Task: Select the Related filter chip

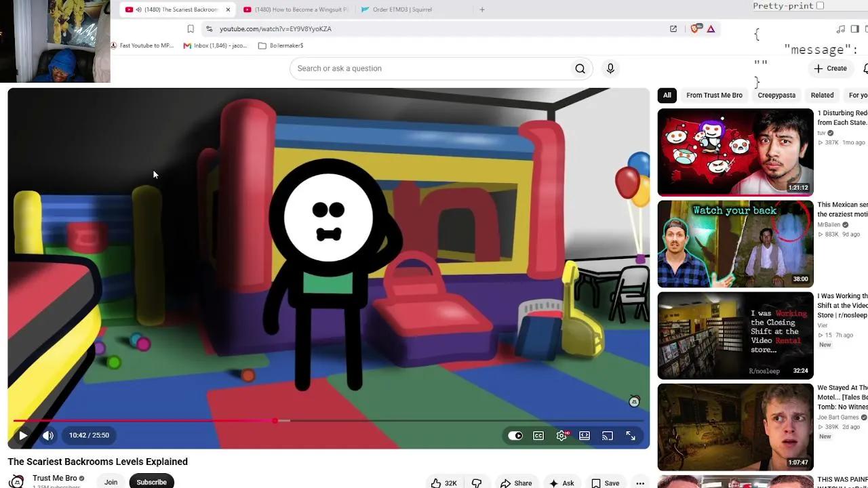Action: click(x=822, y=96)
